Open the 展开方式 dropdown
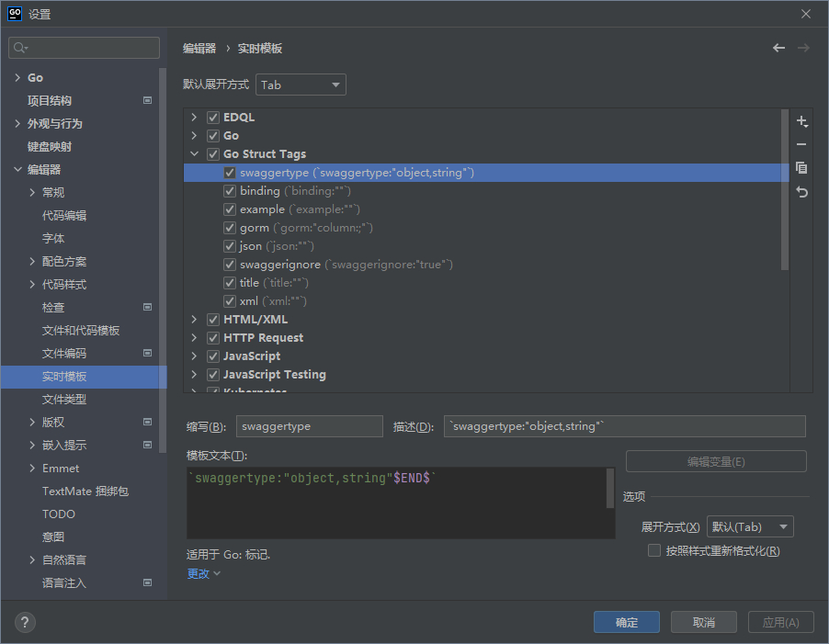Image resolution: width=829 pixels, height=644 pixels. [x=750, y=525]
